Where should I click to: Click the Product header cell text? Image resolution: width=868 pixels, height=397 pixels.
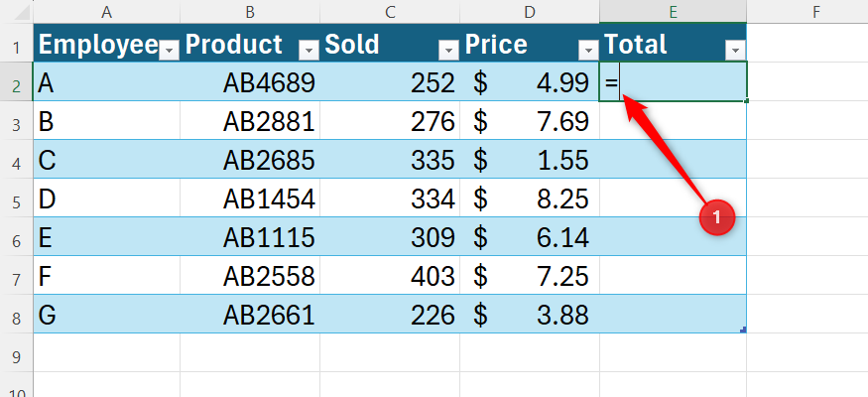tap(233, 45)
